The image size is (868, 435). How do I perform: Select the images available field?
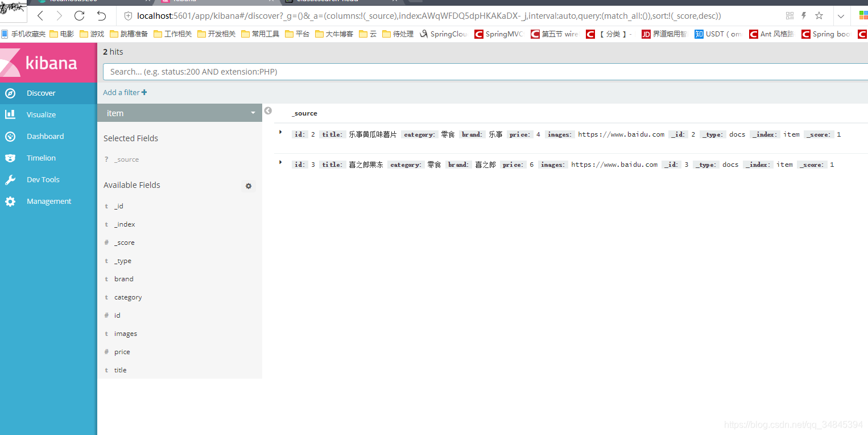point(125,334)
